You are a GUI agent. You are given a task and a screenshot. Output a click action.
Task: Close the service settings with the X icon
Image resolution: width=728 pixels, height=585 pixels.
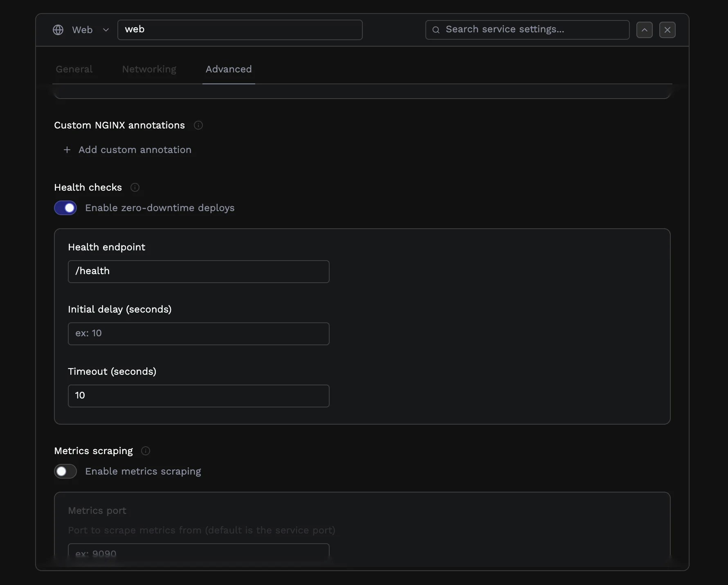[667, 29]
